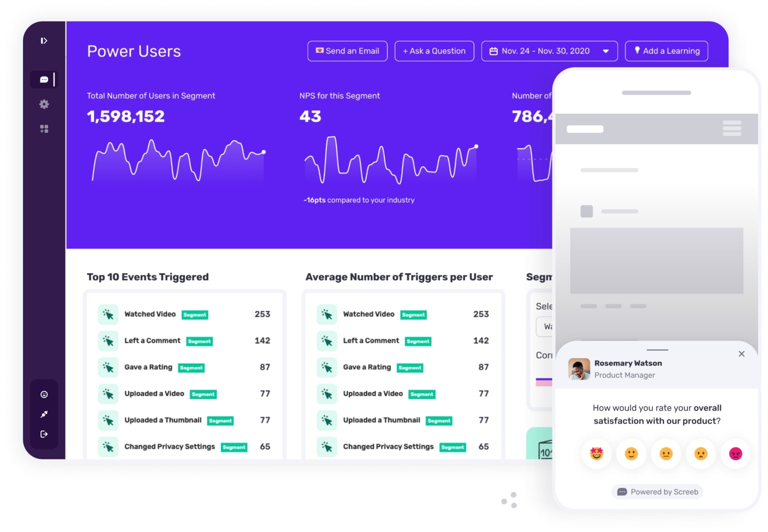Open the grid add-widget sidebar icon
Viewport: 768px width, 532px height.
click(x=44, y=129)
